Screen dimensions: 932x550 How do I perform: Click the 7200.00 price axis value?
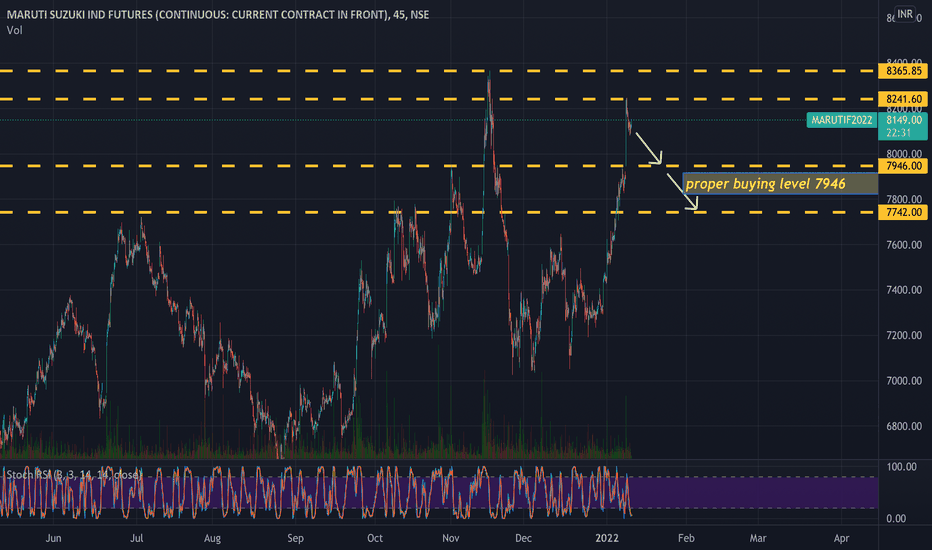(x=903, y=335)
